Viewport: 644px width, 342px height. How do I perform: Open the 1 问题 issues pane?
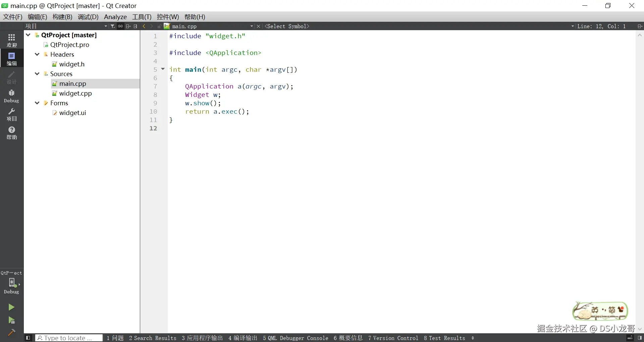pos(115,338)
